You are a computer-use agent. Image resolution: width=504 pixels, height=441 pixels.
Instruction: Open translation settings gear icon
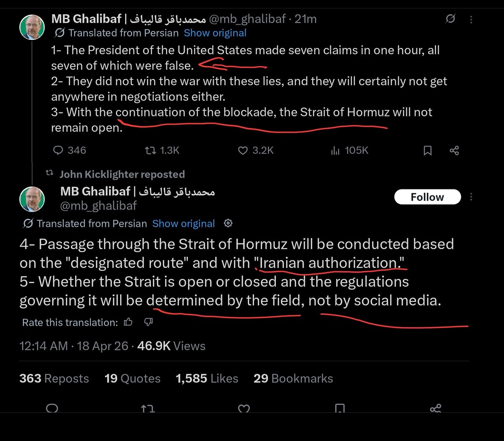tap(228, 223)
